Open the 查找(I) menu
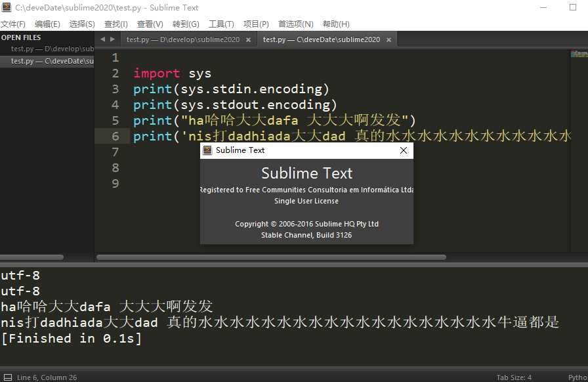The height and width of the screenshot is (382, 588). click(116, 24)
